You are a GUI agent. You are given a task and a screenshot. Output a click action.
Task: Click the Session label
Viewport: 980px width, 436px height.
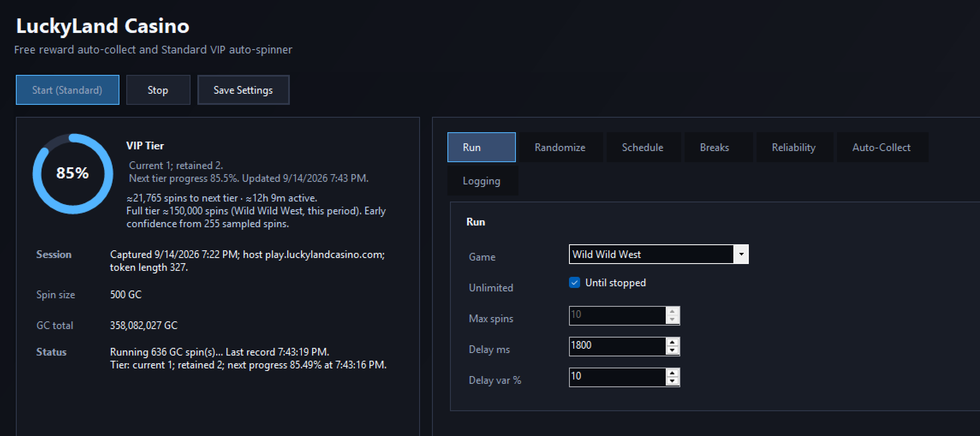(54, 254)
